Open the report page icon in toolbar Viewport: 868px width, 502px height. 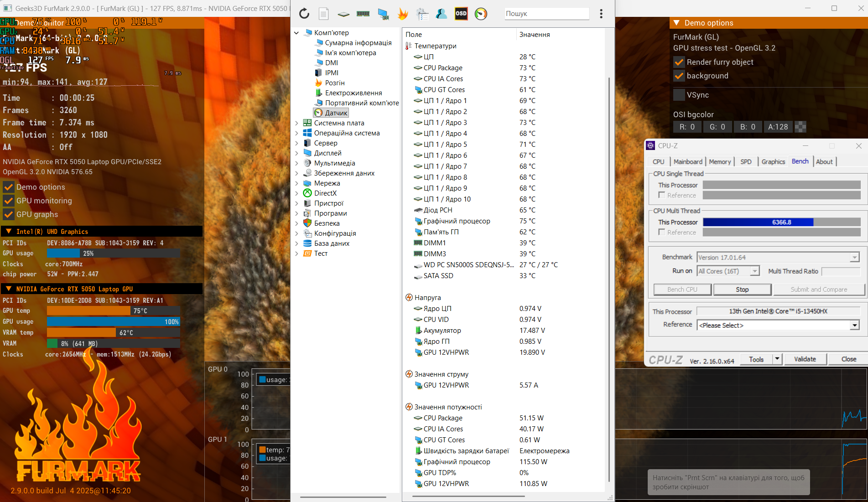[x=323, y=14]
